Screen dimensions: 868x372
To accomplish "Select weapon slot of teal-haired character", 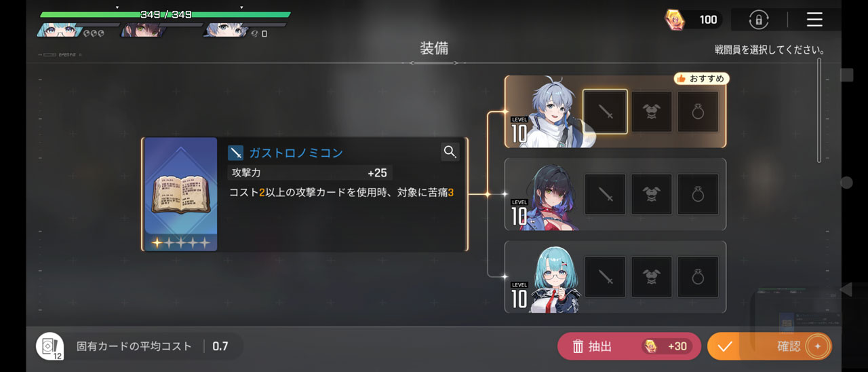I will 606,277.
